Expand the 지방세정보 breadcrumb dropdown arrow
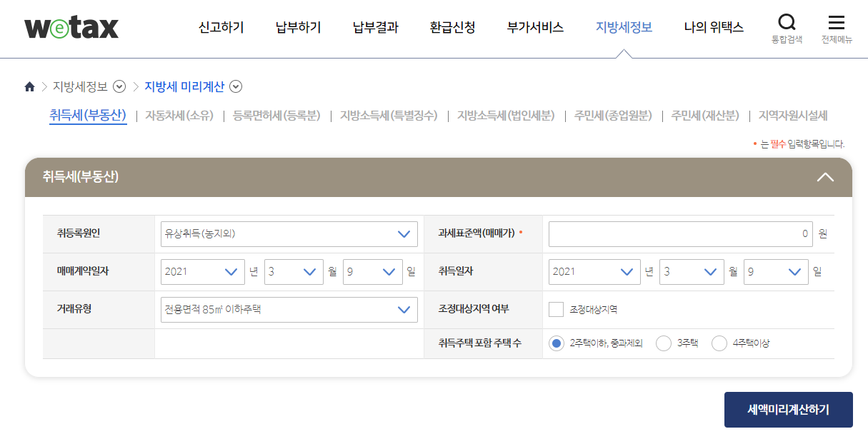868x444 pixels. tap(119, 86)
